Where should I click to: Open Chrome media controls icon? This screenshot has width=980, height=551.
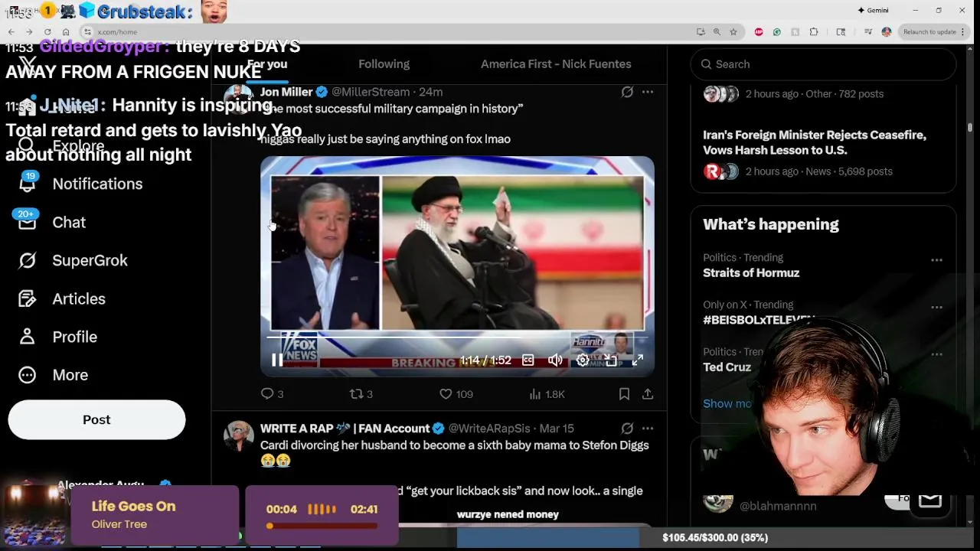[x=868, y=31]
